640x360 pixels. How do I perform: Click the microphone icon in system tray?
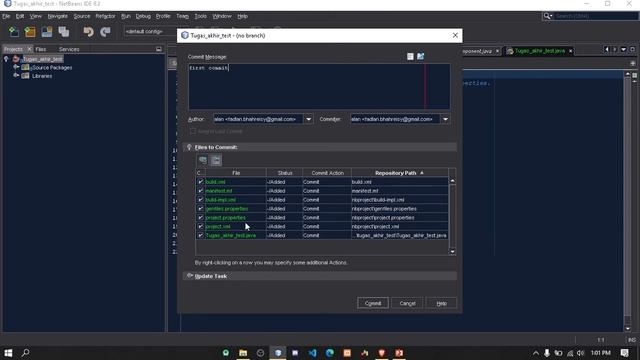pos(547,353)
